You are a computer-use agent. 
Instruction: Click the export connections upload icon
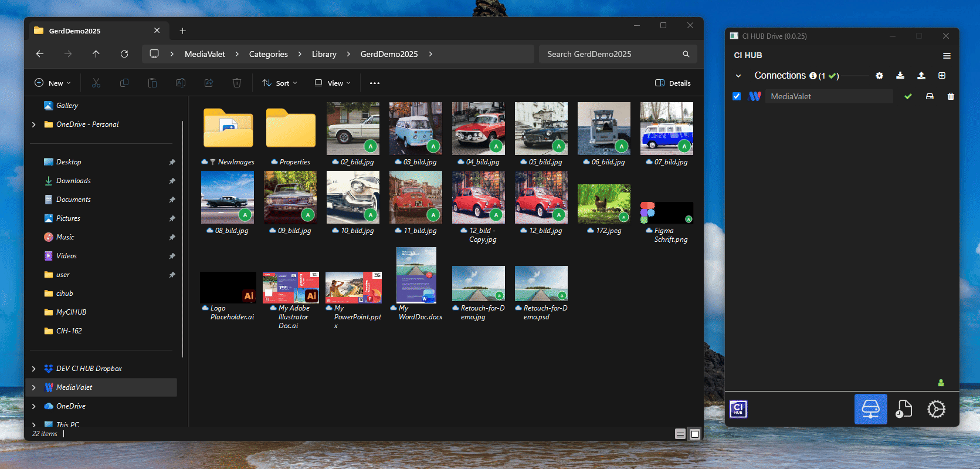[x=921, y=76]
